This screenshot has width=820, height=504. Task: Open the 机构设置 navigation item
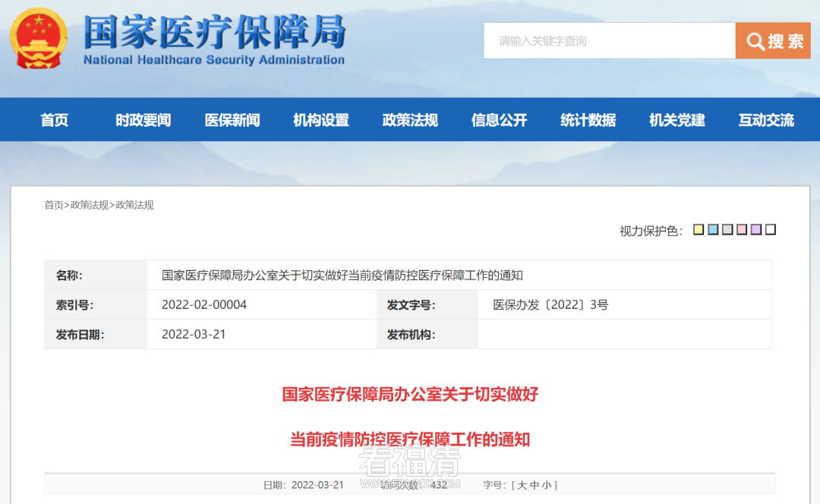point(321,120)
